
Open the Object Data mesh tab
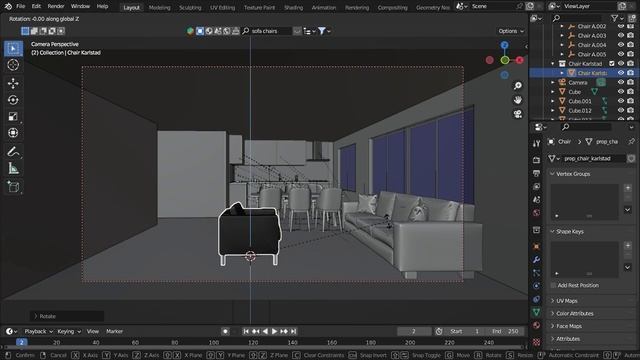[x=536, y=312]
